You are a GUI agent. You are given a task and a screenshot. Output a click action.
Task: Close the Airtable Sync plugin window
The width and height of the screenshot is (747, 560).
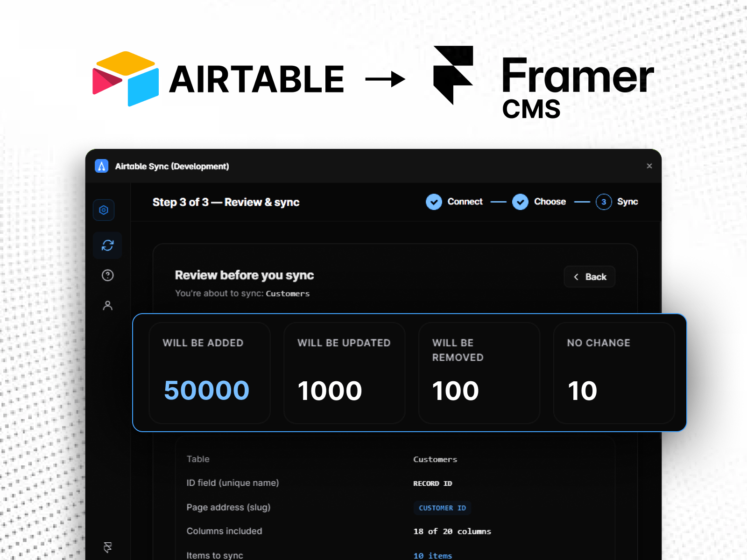(649, 166)
